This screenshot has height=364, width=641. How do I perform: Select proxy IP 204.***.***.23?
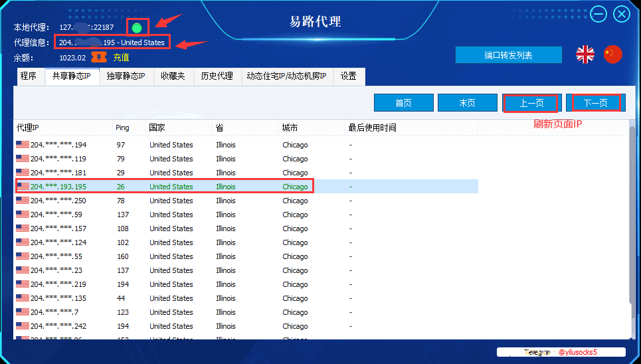[x=56, y=270]
